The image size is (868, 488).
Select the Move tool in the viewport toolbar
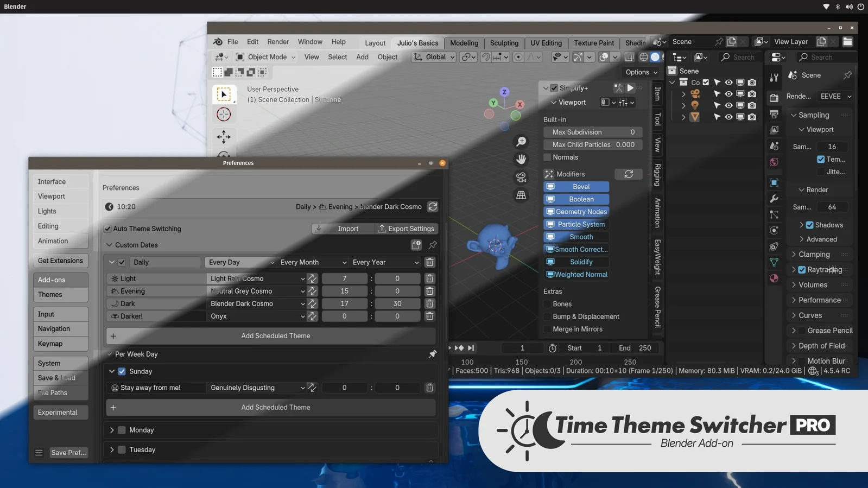tap(224, 136)
